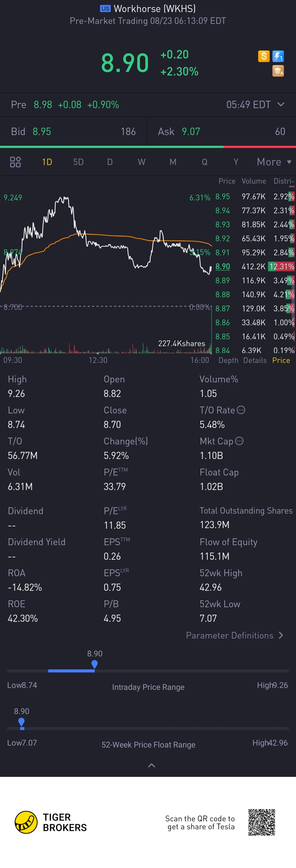Open the More timeframes dropdown
The height and width of the screenshot is (868, 296).
click(274, 162)
